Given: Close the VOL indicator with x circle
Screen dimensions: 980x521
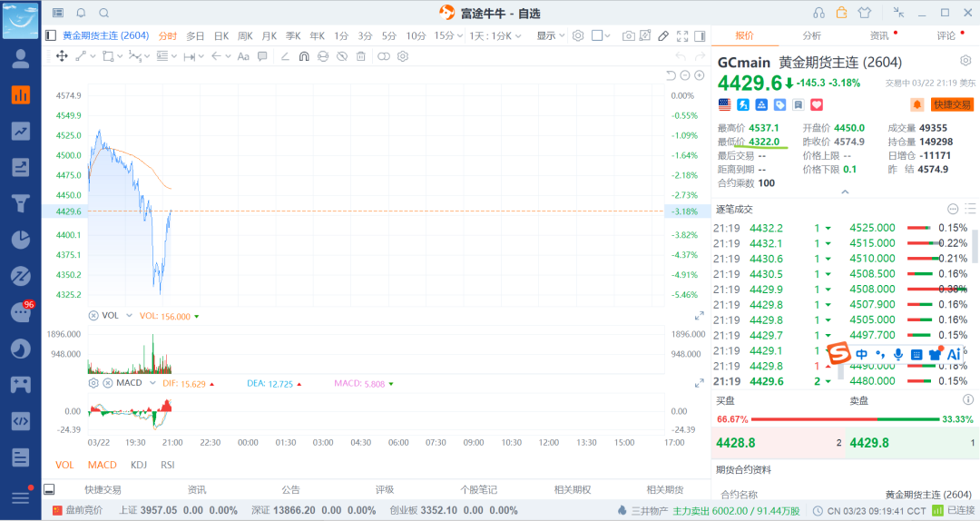Looking at the screenshot, I should click(93, 316).
